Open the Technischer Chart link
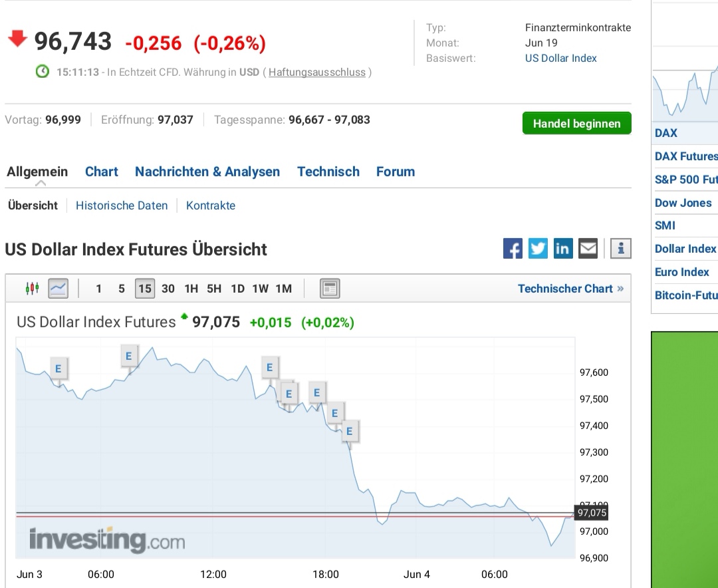718x588 pixels. [570, 289]
